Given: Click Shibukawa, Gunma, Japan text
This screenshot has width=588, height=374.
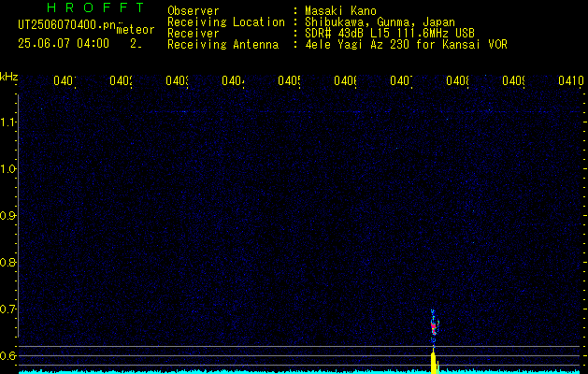Looking at the screenshot, I should pyautogui.click(x=380, y=22).
